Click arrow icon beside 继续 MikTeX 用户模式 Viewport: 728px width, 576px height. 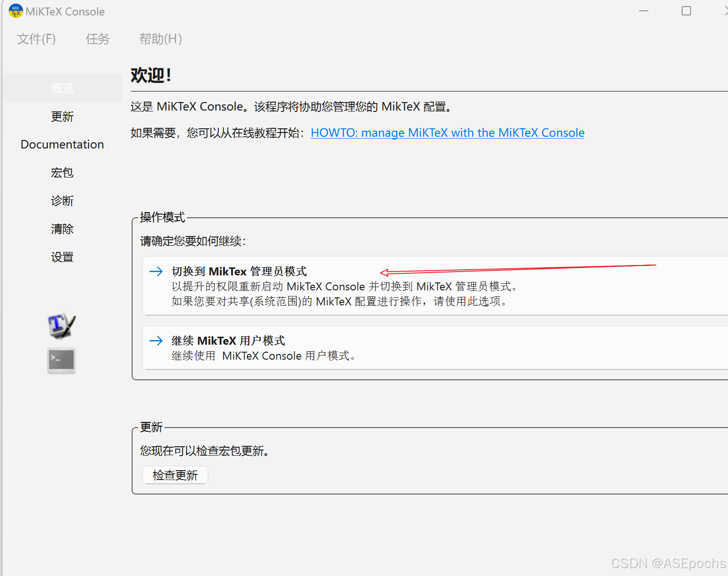[156, 340]
